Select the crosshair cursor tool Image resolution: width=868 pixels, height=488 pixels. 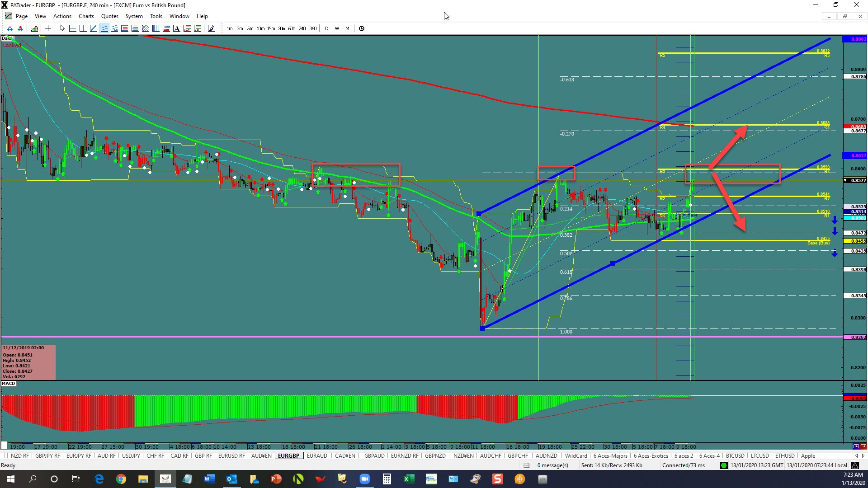click(x=48, y=28)
